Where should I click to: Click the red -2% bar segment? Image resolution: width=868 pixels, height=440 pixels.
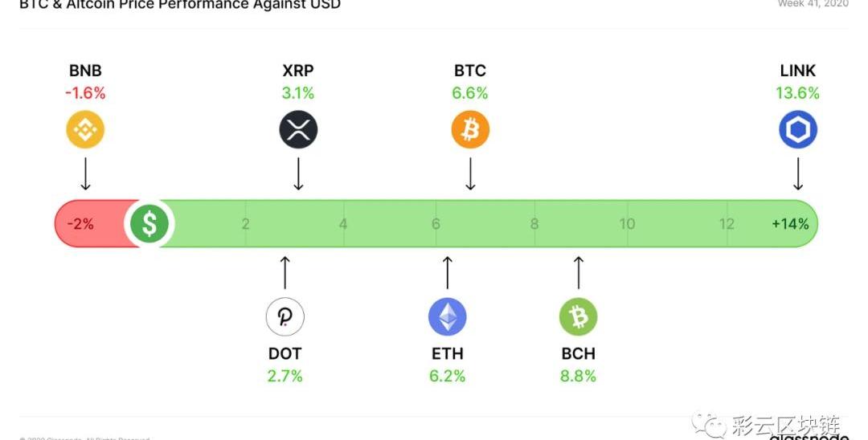[84, 224]
